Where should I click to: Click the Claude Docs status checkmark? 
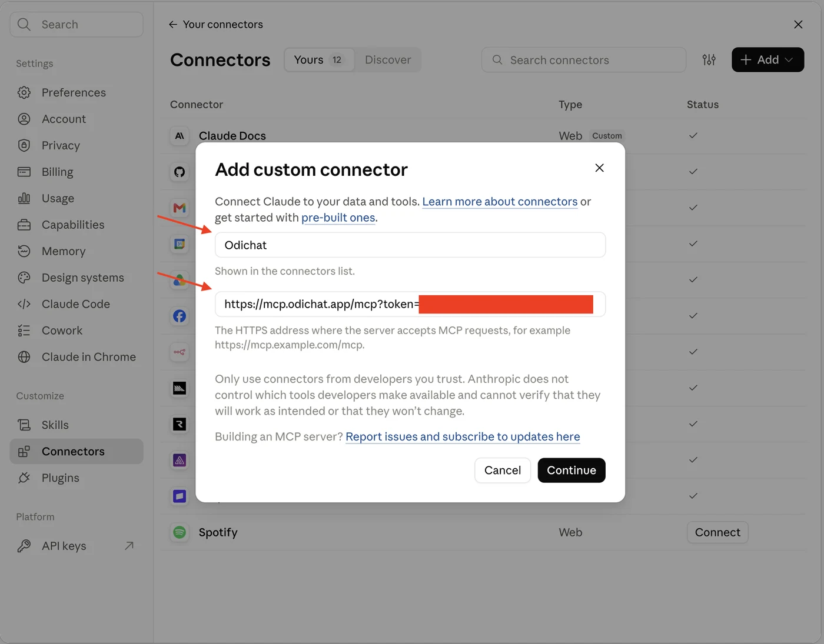coord(693,136)
